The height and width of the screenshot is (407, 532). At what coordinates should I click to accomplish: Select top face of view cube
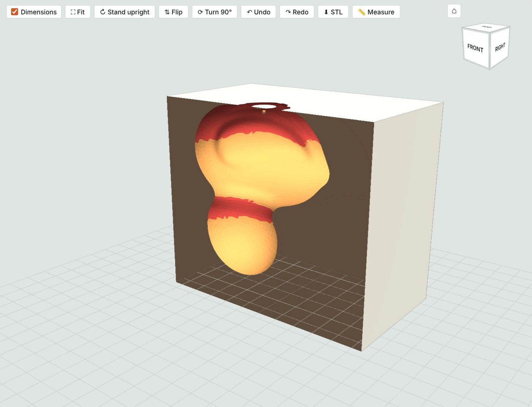coord(486,27)
